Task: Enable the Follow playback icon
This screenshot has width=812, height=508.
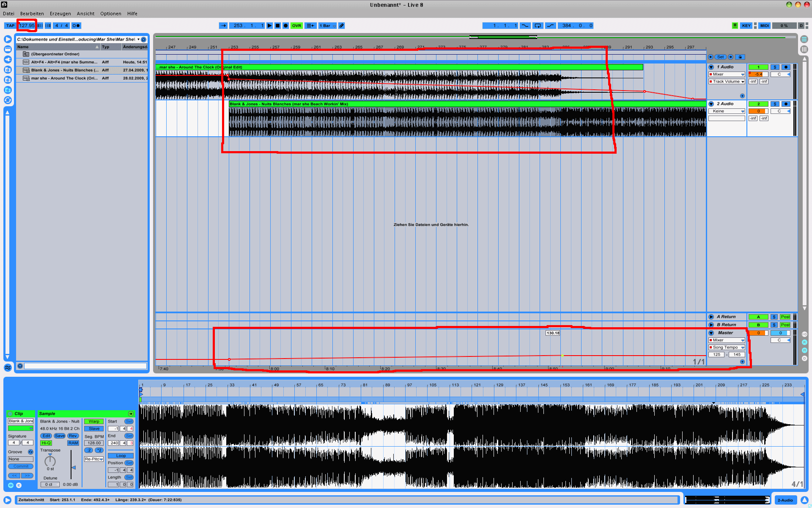Action: point(223,26)
